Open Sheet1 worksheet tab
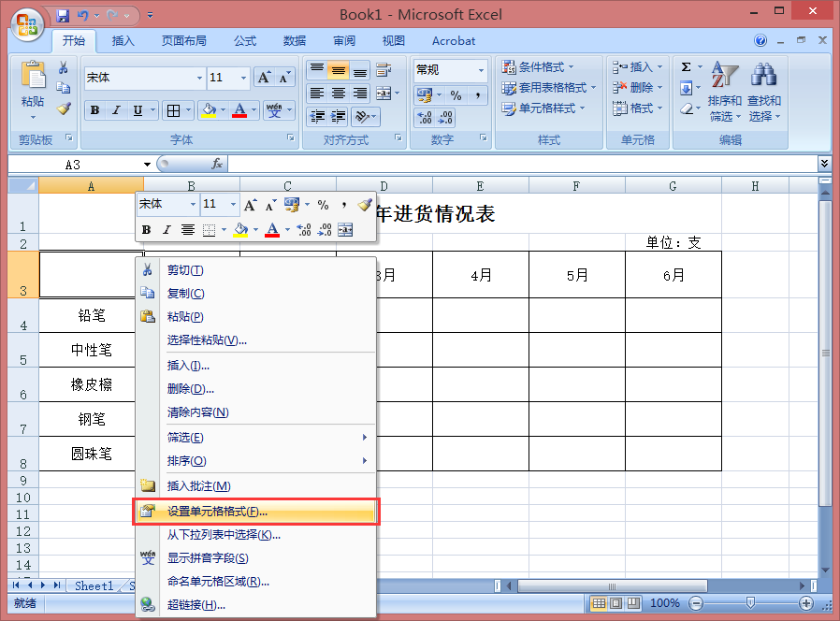Image resolution: width=840 pixels, height=621 pixels. pyautogui.click(x=94, y=585)
